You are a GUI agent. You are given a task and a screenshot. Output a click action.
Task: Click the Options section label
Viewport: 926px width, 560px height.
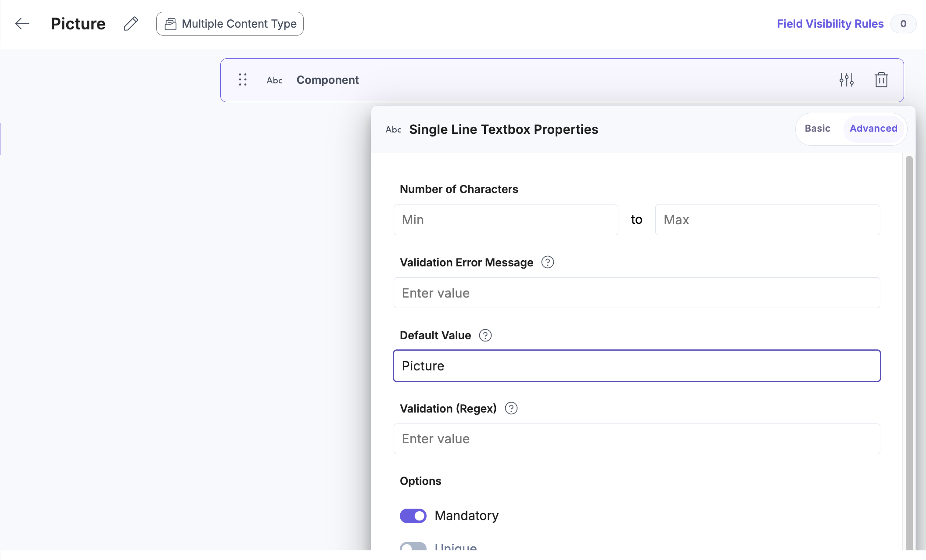click(x=420, y=481)
